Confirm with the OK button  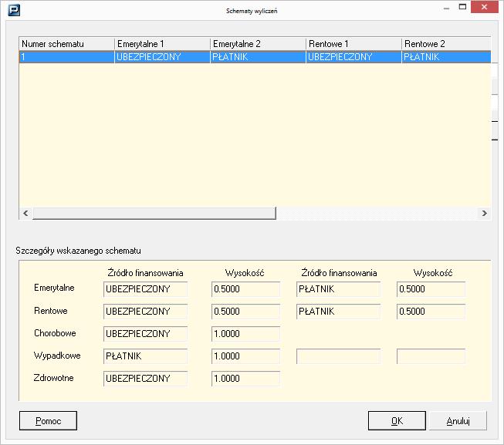(x=397, y=420)
